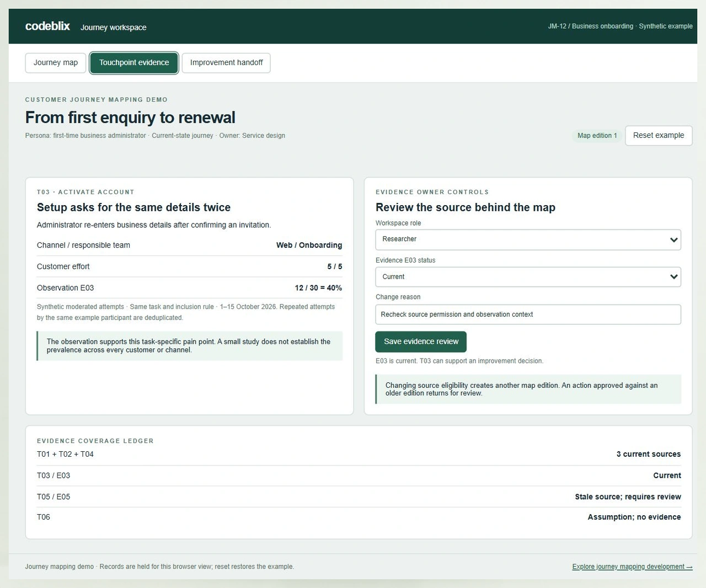Click the Observation E03 label
706x588 pixels.
click(x=65, y=288)
